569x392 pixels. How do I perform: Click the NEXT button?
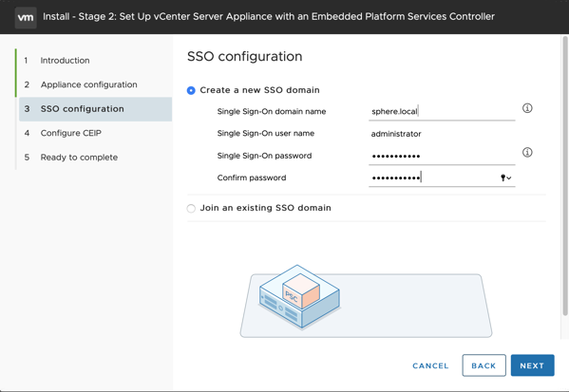pos(532,365)
